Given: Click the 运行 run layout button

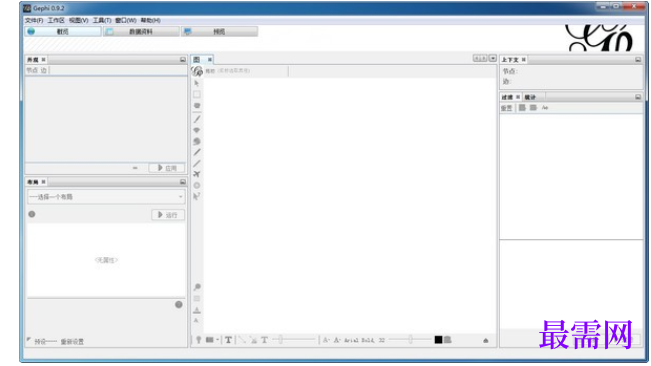Looking at the screenshot, I should 168,215.
